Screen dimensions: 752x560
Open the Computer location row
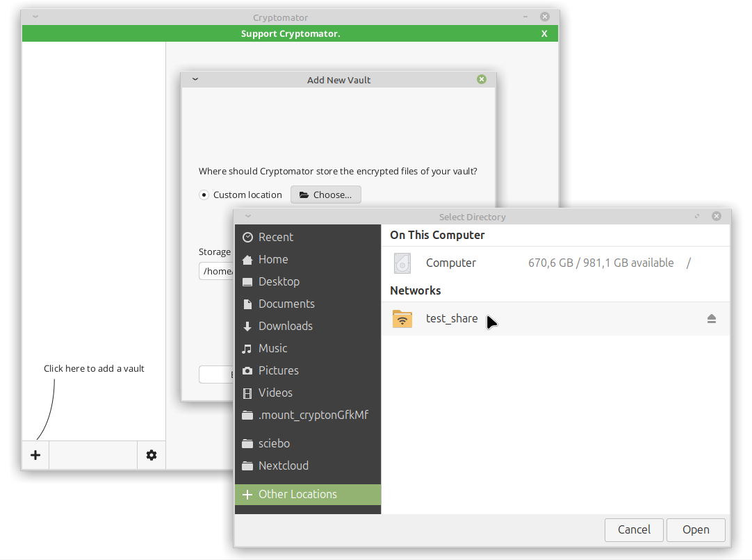point(555,263)
